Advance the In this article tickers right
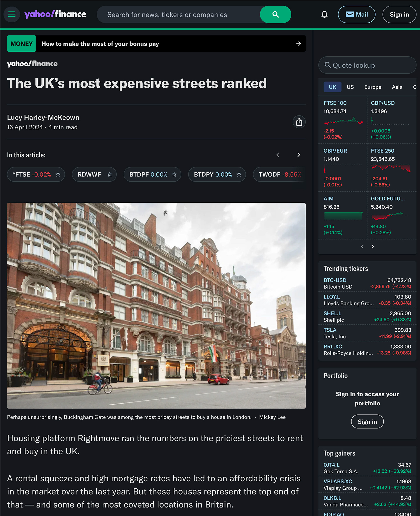 point(299,155)
